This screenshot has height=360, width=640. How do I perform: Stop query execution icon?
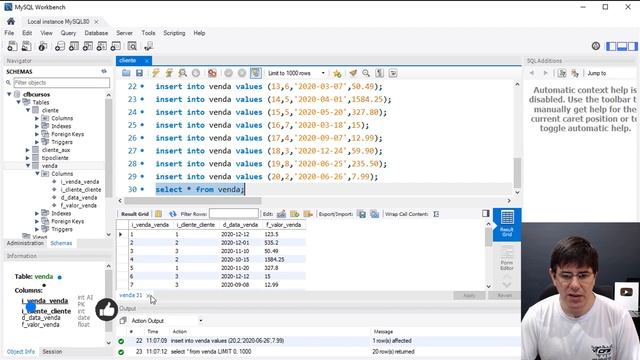point(196,73)
